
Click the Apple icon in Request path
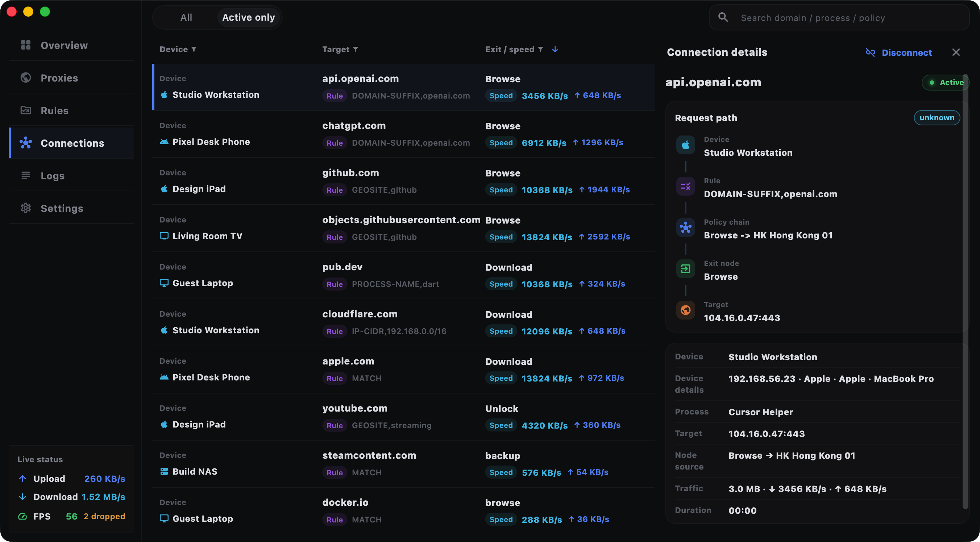click(686, 145)
